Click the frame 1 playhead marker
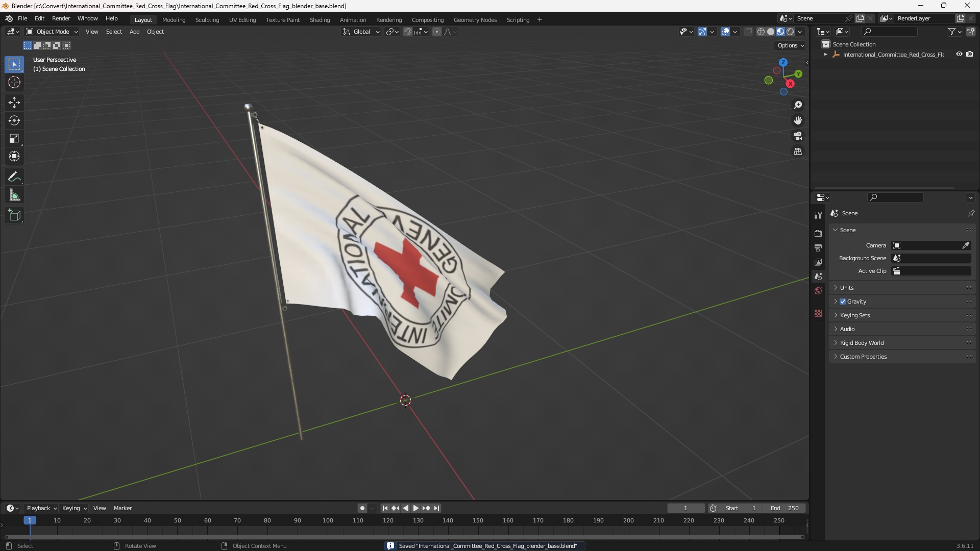 click(30, 520)
